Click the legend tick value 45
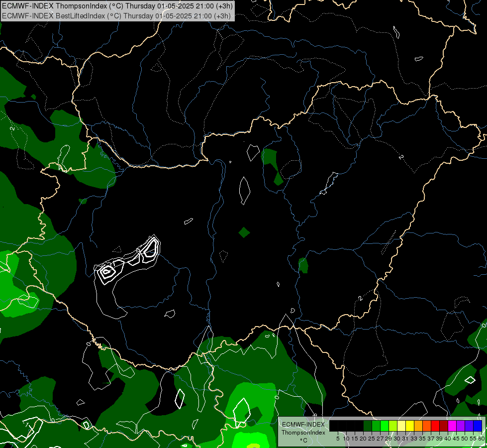The height and width of the screenshot is (448, 487). pyautogui.click(x=457, y=439)
